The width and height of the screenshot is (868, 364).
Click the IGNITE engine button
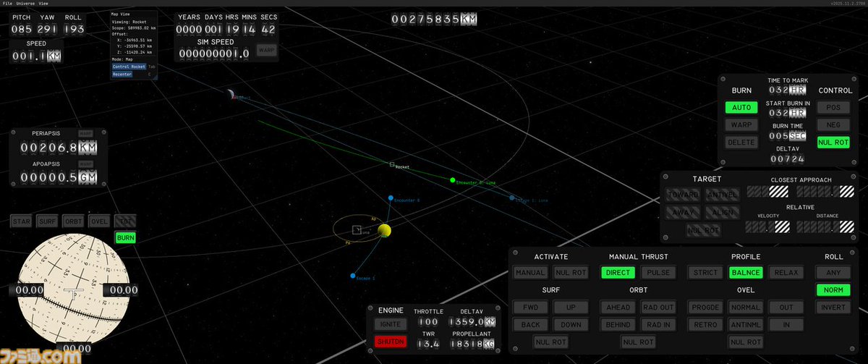[x=391, y=324]
